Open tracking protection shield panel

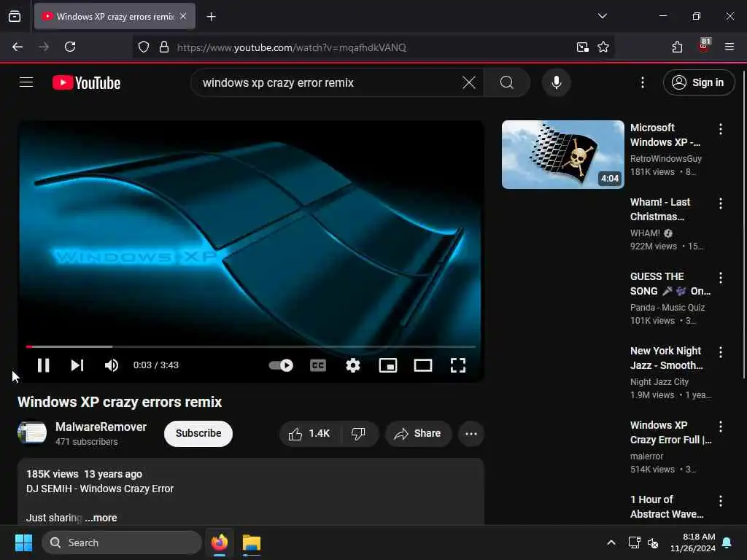click(144, 47)
